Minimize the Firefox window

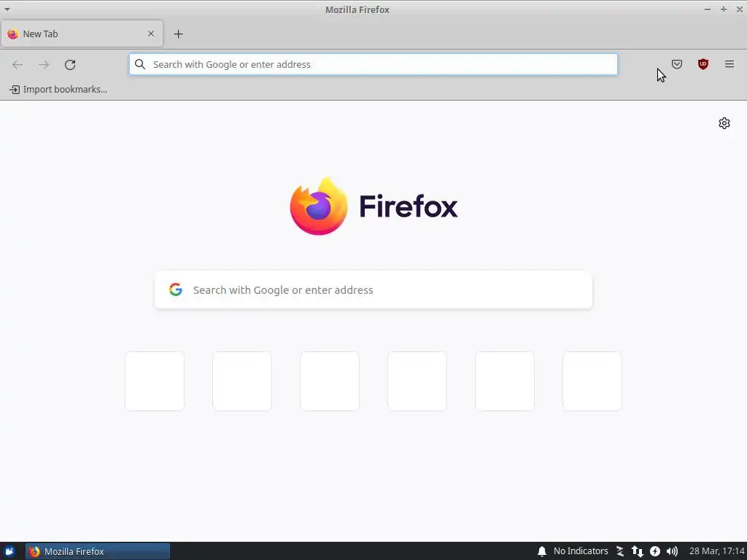coord(708,9)
